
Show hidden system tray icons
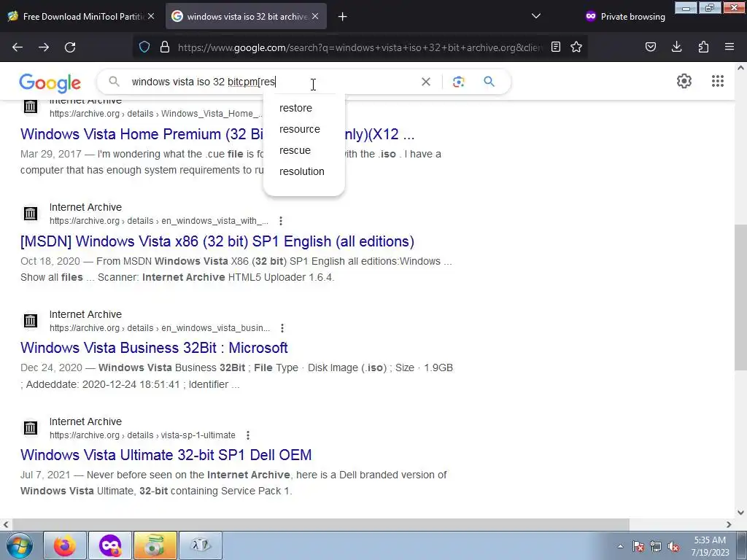620,546
